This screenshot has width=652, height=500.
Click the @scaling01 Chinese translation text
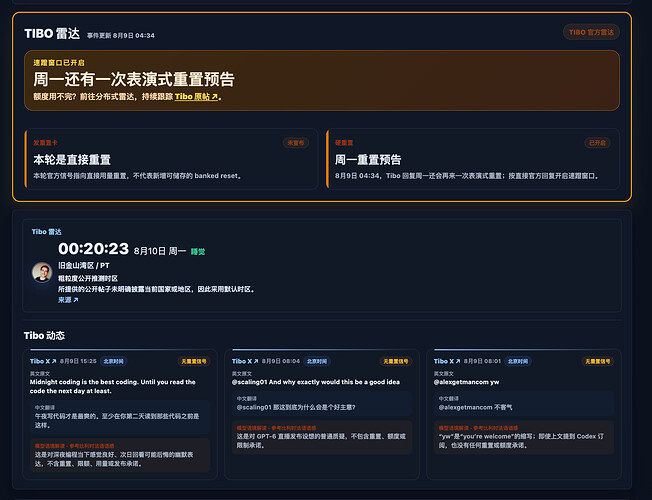coord(296,407)
